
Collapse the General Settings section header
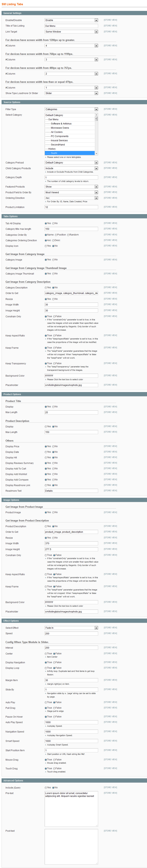(x=74, y=13)
